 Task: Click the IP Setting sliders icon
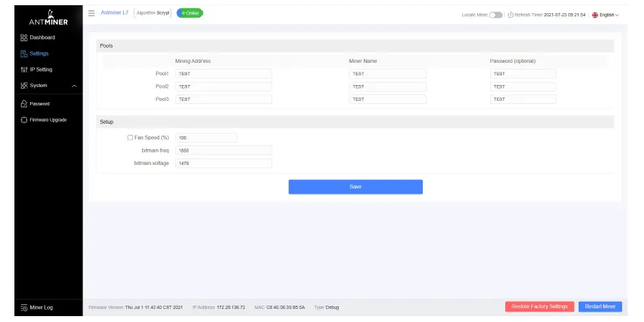click(24, 70)
